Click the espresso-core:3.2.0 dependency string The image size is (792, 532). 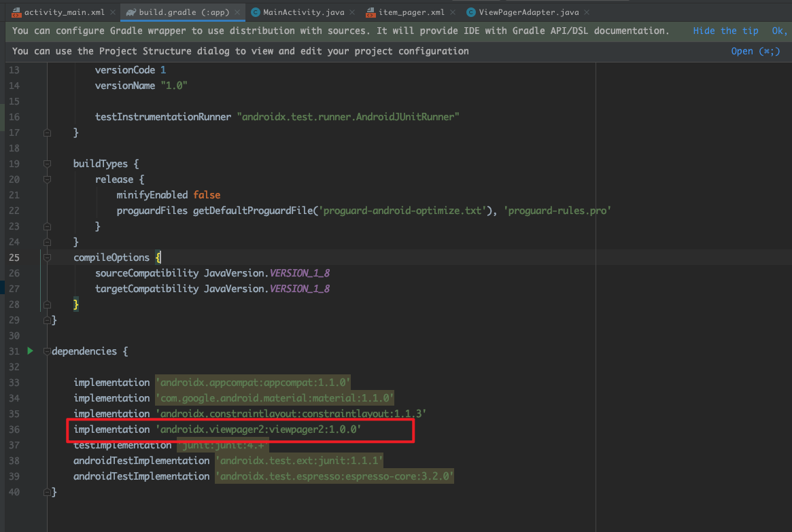(x=334, y=476)
